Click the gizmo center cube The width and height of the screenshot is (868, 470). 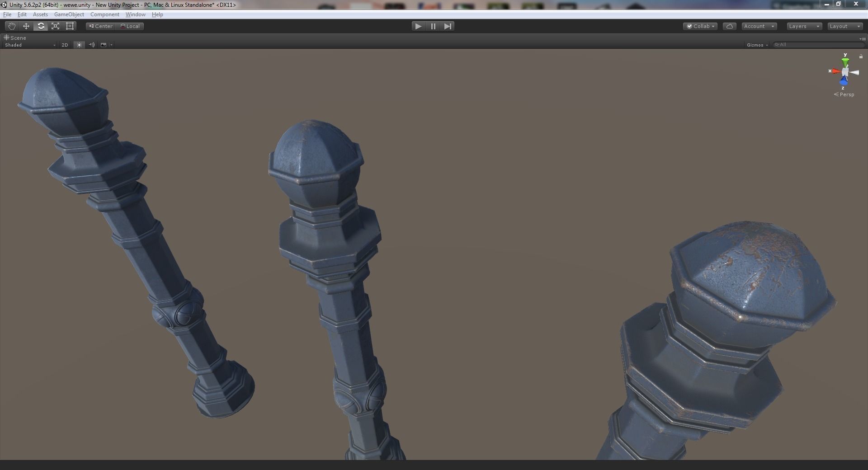pos(845,72)
